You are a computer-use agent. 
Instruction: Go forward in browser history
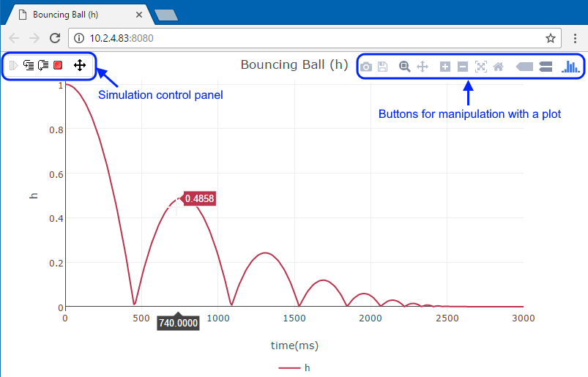tap(34, 38)
